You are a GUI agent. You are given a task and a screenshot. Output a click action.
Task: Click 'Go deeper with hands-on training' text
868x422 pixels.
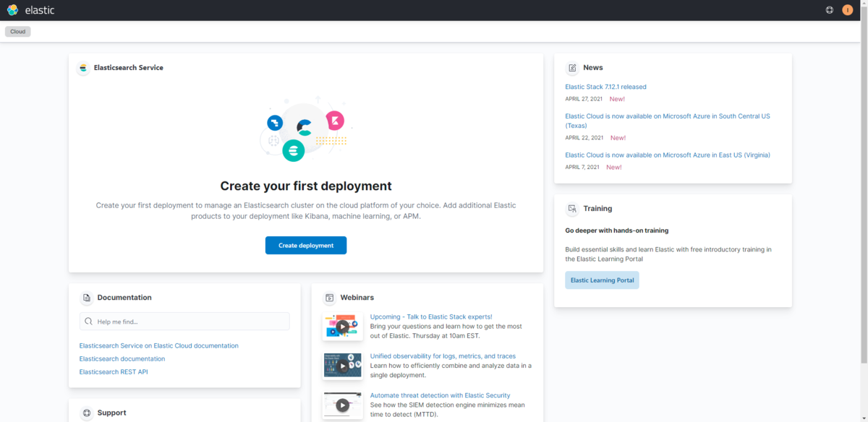[616, 231]
